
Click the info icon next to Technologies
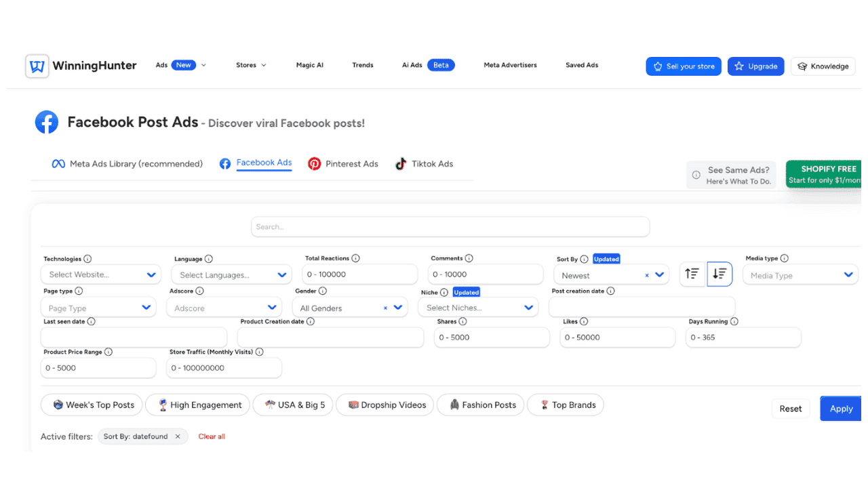pos(88,258)
